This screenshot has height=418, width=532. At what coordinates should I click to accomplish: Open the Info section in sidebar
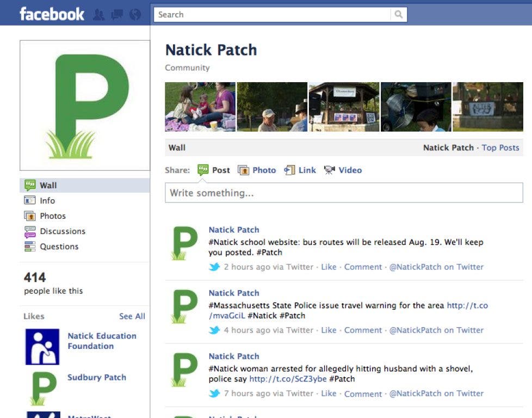coord(47,201)
